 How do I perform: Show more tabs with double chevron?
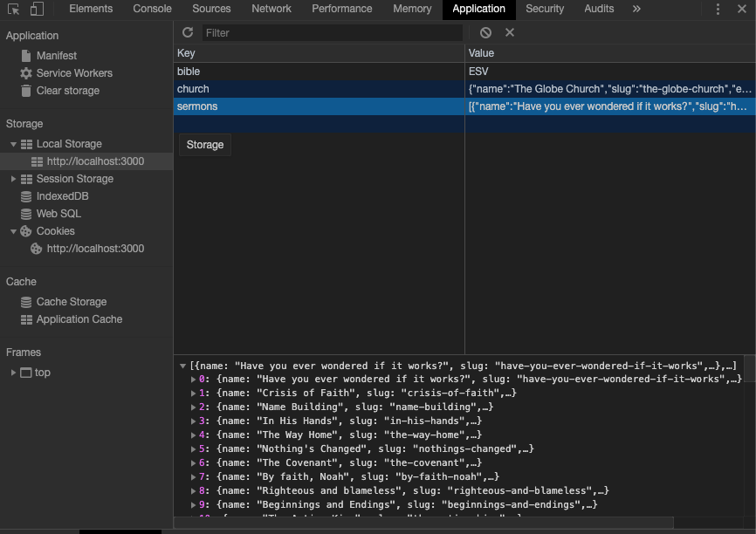pyautogui.click(x=636, y=9)
